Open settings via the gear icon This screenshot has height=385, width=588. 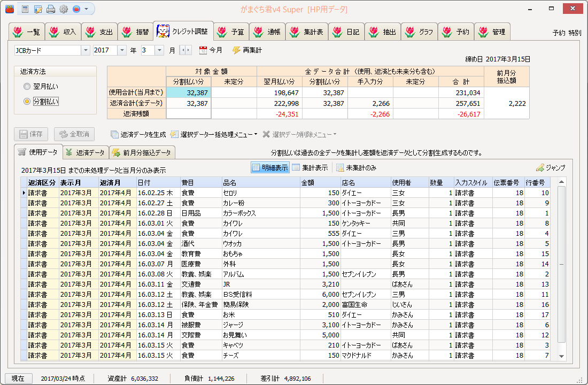(x=64, y=9)
